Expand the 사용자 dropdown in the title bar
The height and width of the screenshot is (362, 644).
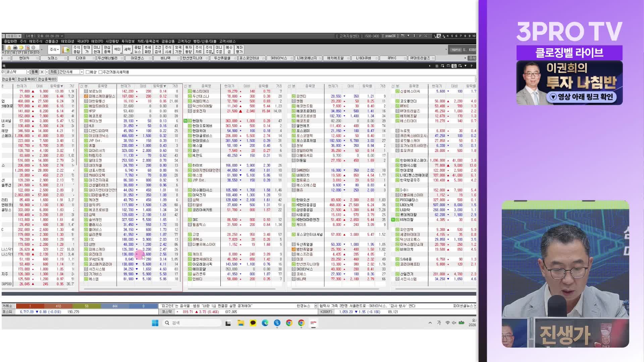pos(13,36)
